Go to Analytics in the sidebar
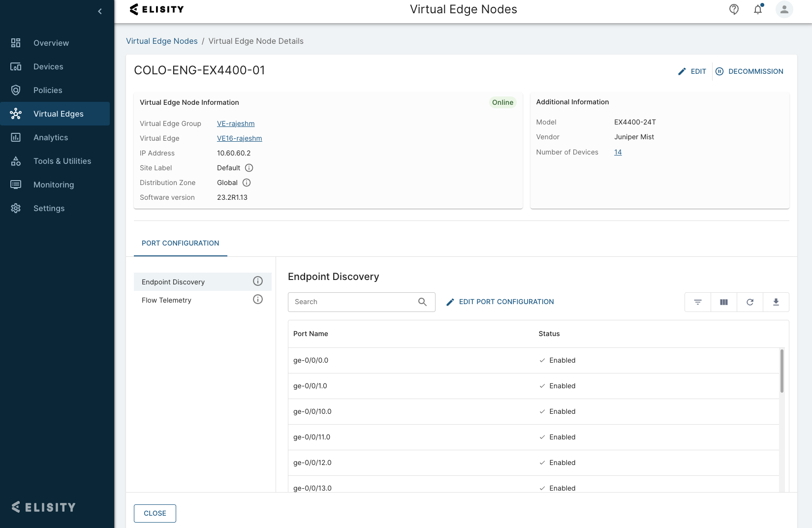This screenshot has height=528, width=812. pyautogui.click(x=51, y=137)
